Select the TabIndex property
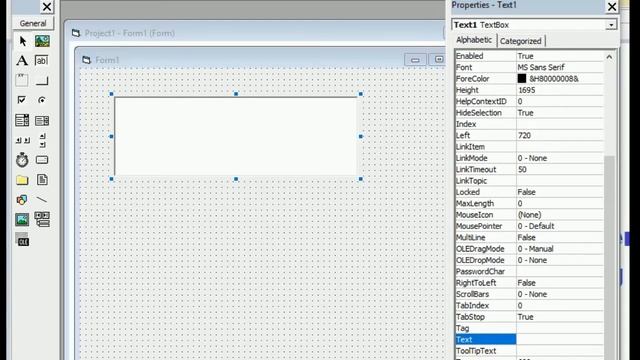This screenshot has height=360, width=640. point(485,305)
